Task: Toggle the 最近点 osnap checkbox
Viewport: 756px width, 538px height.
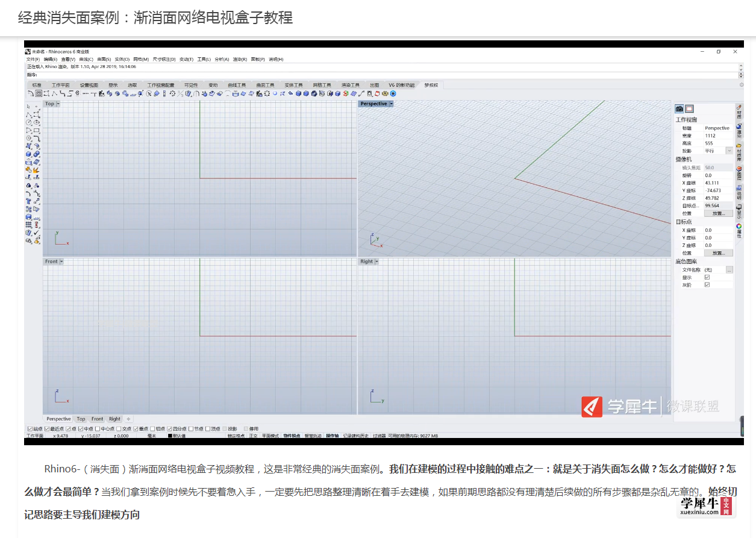Action: [47, 429]
